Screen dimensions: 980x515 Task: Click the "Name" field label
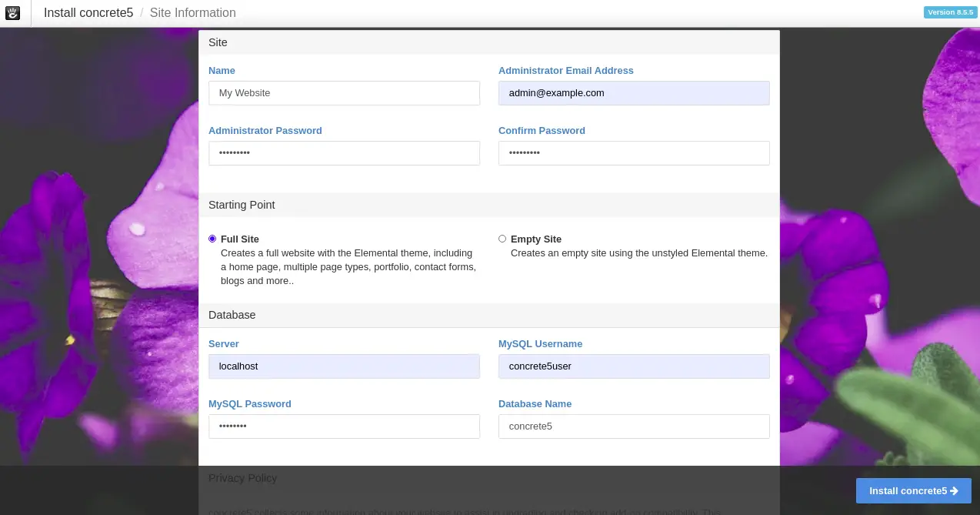222,71
